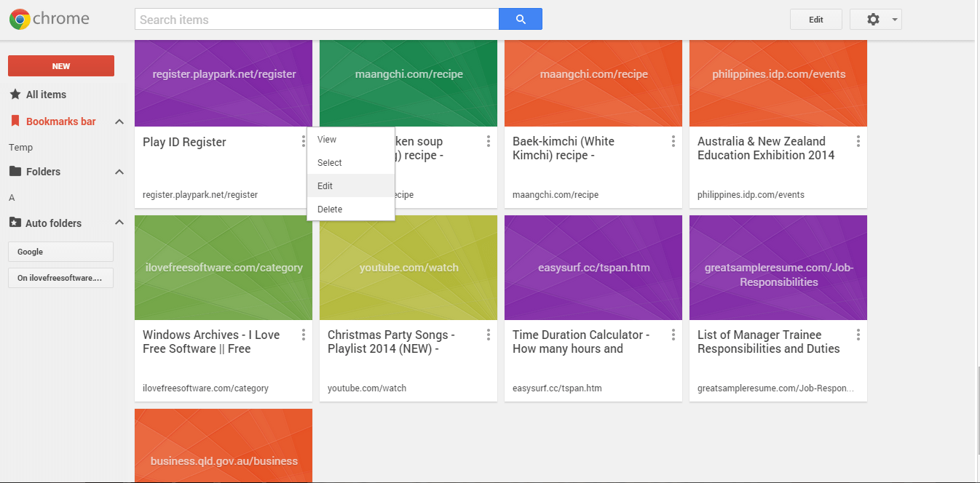Viewport: 980px width, 483px height.
Task: Expand the gear dropdown arrow
Action: [x=894, y=20]
